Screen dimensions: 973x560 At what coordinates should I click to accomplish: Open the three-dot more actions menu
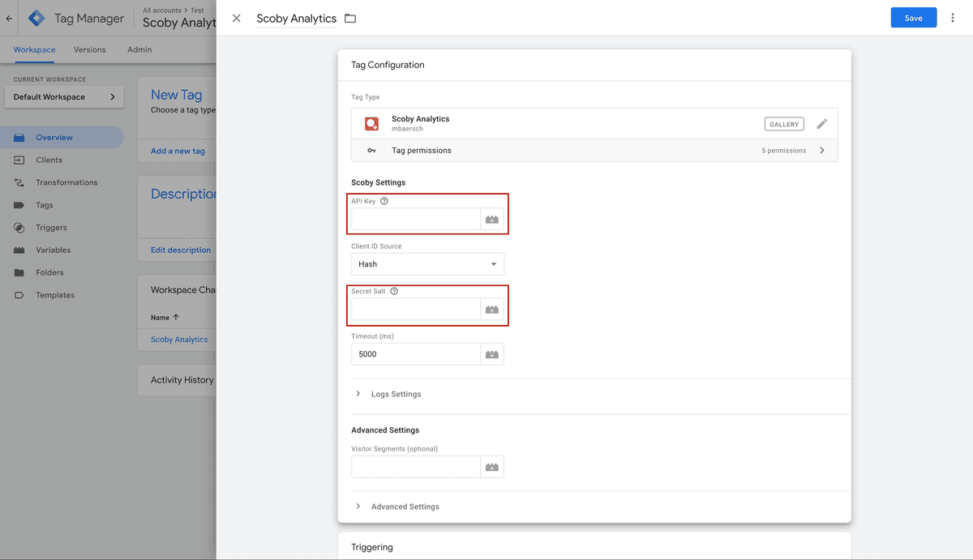click(953, 18)
